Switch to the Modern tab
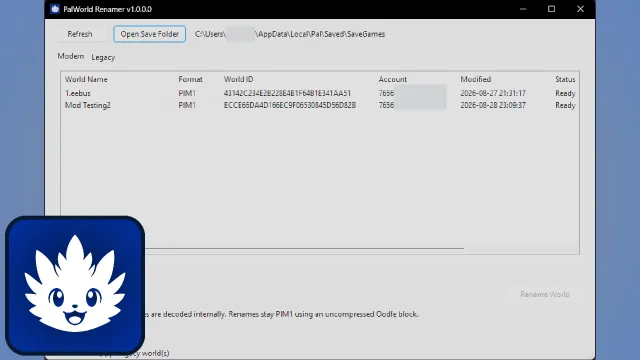The width and height of the screenshot is (640, 360). [x=71, y=56]
